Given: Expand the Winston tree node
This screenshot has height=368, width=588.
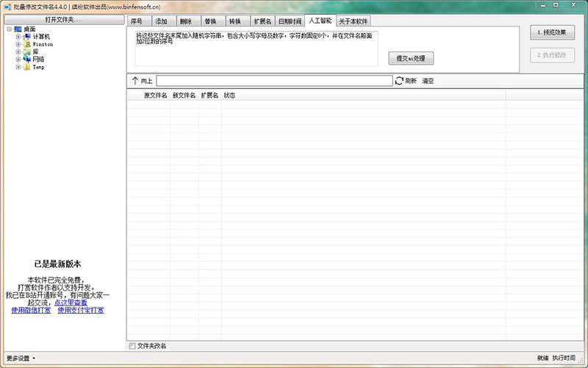Looking at the screenshot, I should (18, 44).
